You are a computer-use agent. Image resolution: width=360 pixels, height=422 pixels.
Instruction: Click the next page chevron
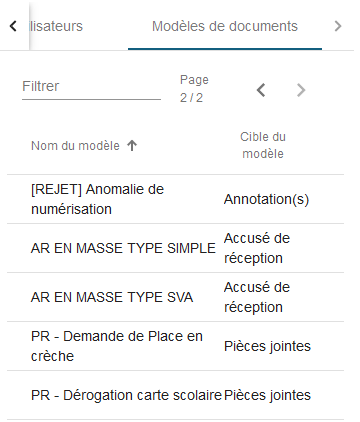tap(301, 90)
